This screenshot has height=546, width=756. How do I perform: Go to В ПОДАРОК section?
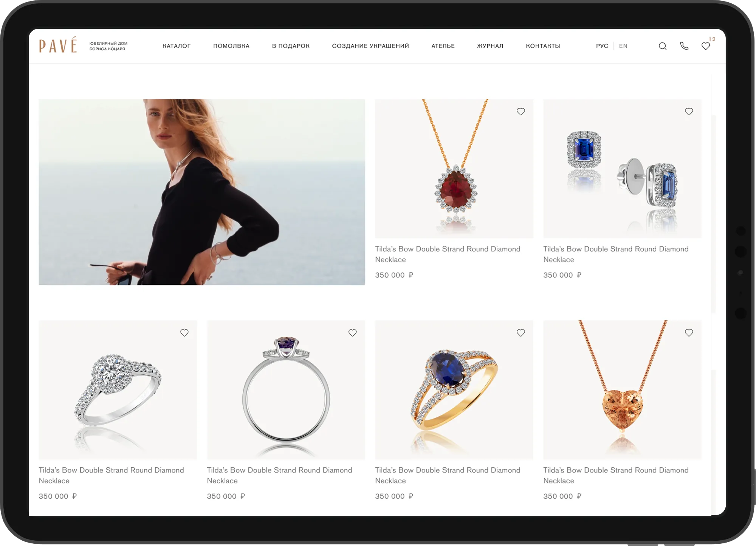[291, 46]
